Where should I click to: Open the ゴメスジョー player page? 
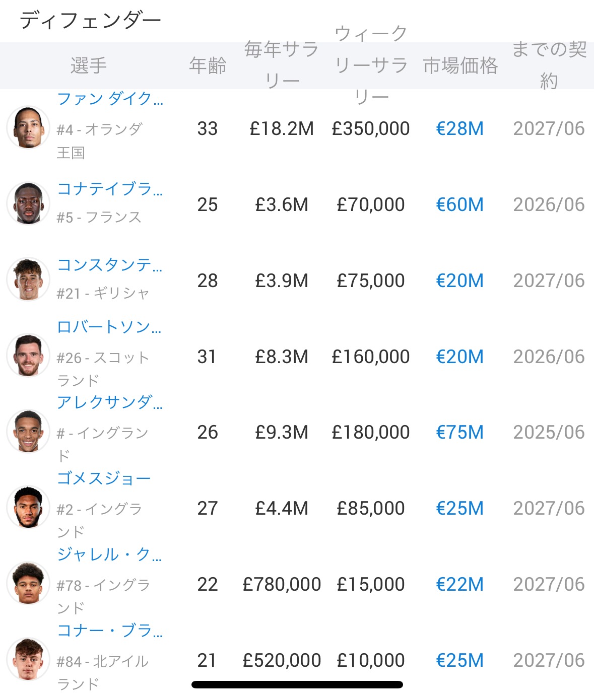click(104, 478)
